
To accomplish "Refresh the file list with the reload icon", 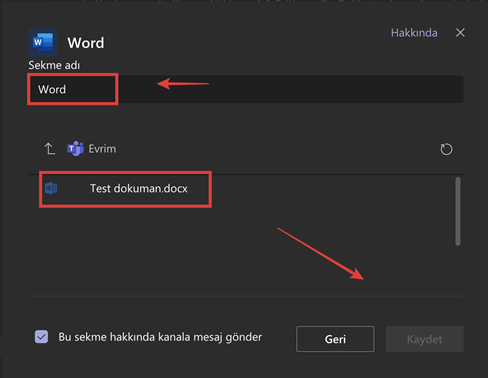I will [446, 149].
